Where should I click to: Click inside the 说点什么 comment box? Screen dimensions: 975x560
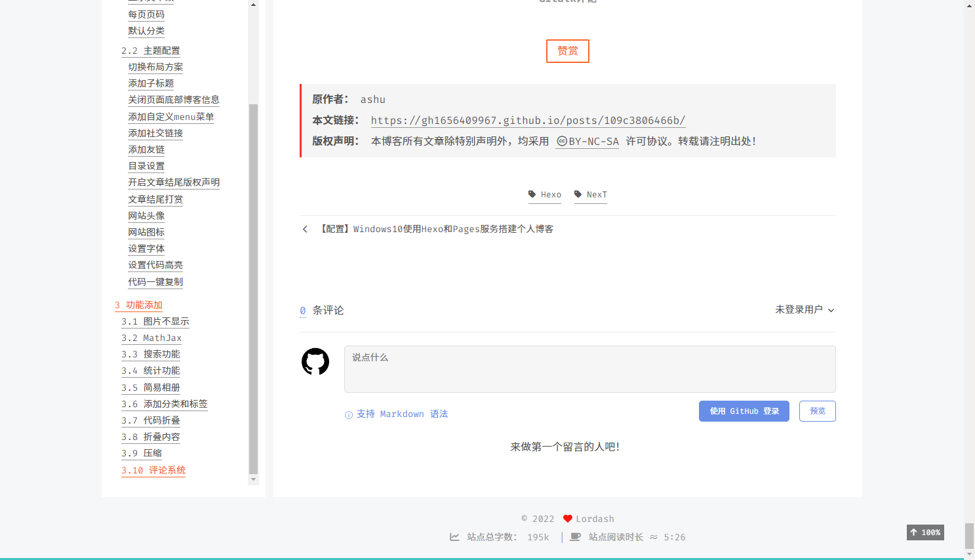click(589, 369)
